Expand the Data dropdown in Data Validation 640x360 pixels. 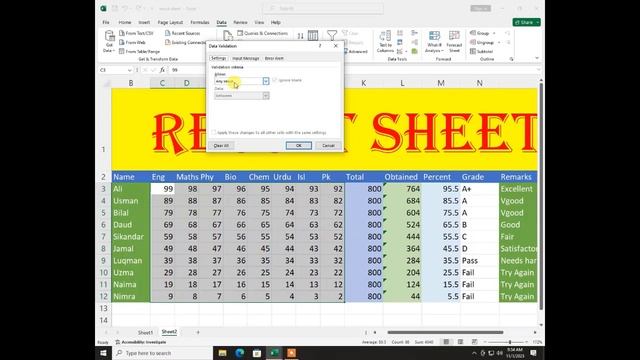[x=266, y=96]
